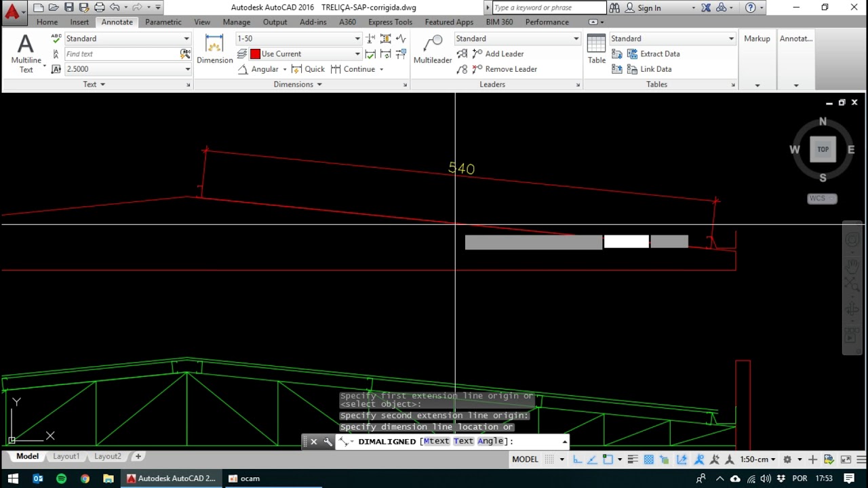This screenshot has width=868, height=488.
Task: Click the Sign In button
Action: point(643,8)
